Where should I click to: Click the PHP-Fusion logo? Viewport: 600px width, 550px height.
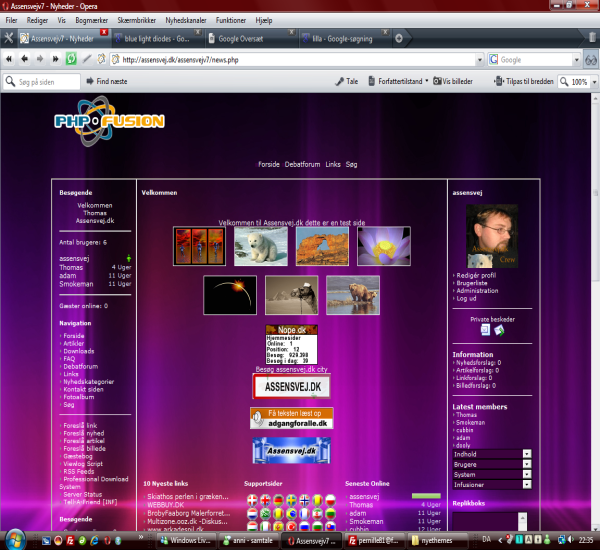point(109,121)
